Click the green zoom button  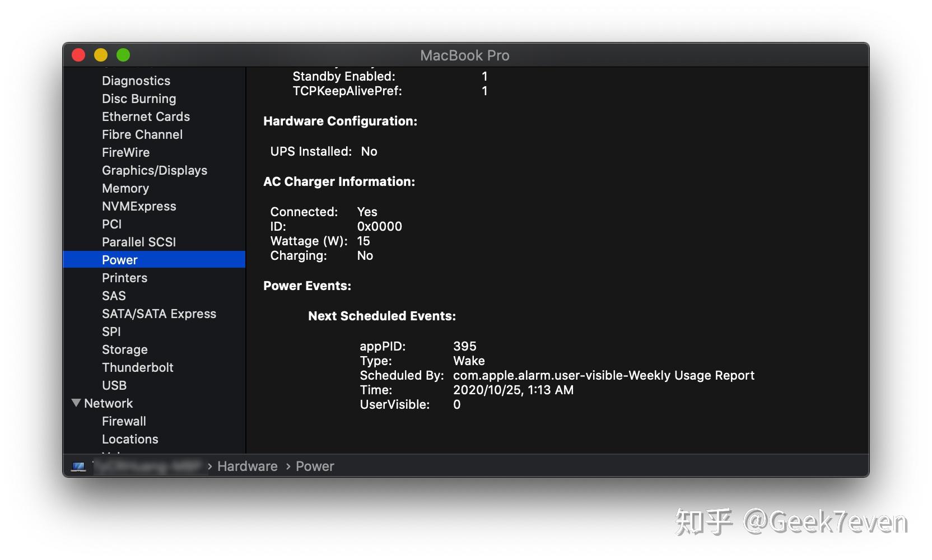(123, 55)
